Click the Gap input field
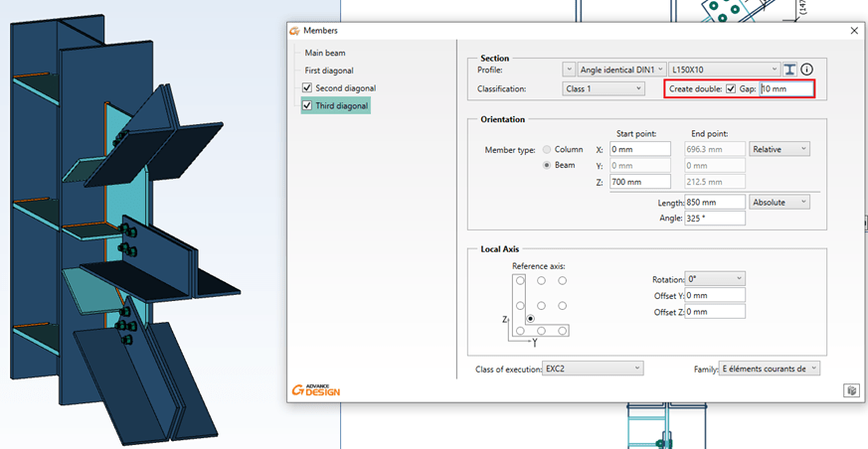This screenshot has height=449, width=868. coord(785,89)
